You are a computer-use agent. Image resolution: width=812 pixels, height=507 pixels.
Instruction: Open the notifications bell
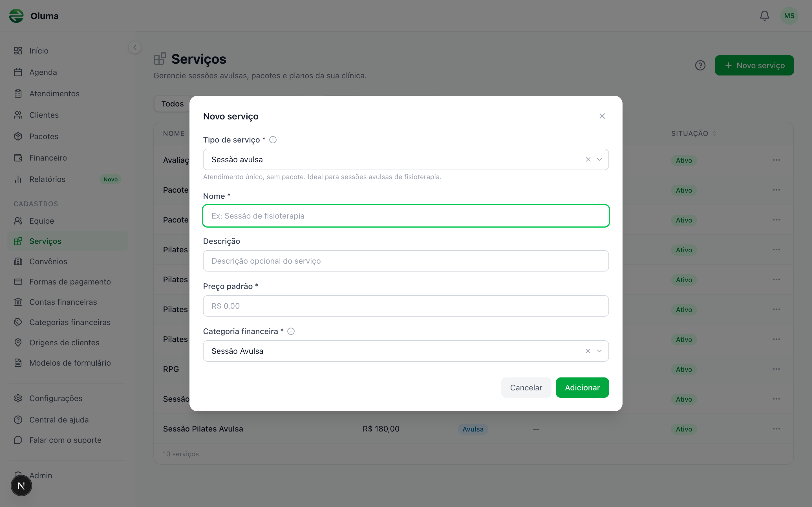[x=764, y=16]
